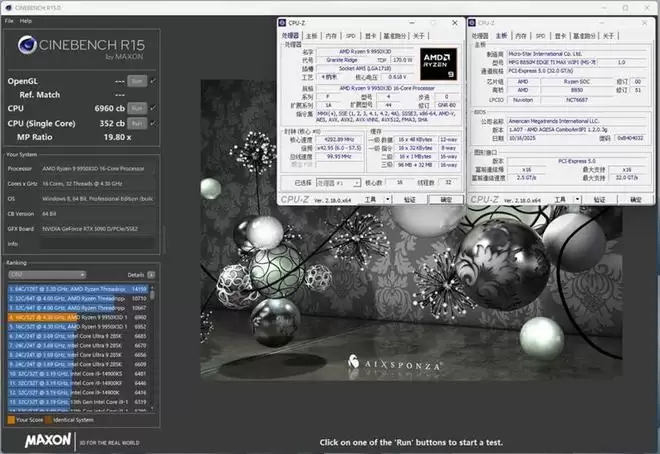Toggle the checkbox beside the CPU test
Viewport: 660px width, 454px height.
coord(153,105)
